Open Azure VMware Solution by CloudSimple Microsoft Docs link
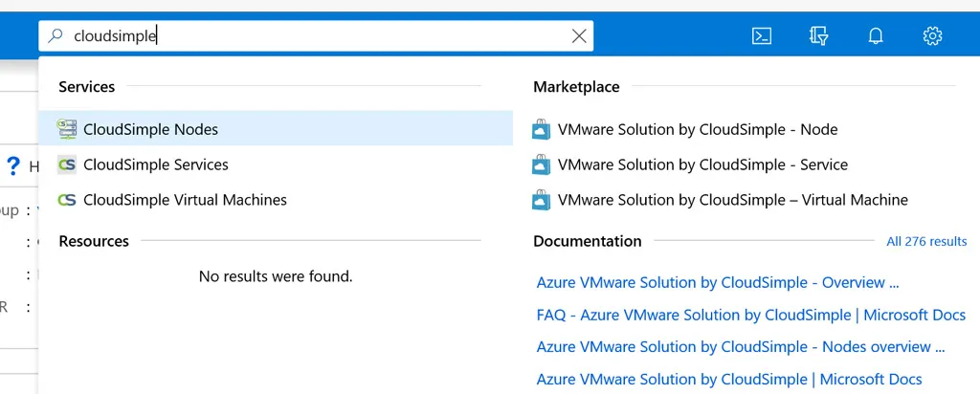 (729, 379)
